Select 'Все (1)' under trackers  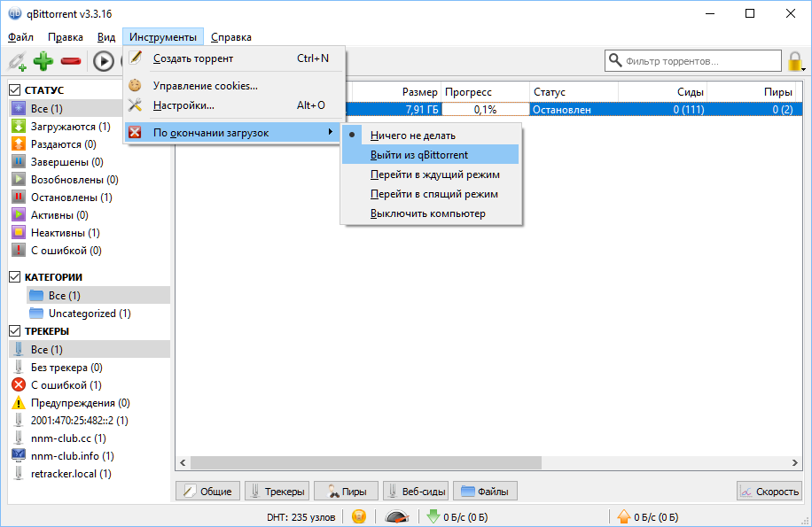pyautogui.click(x=90, y=350)
